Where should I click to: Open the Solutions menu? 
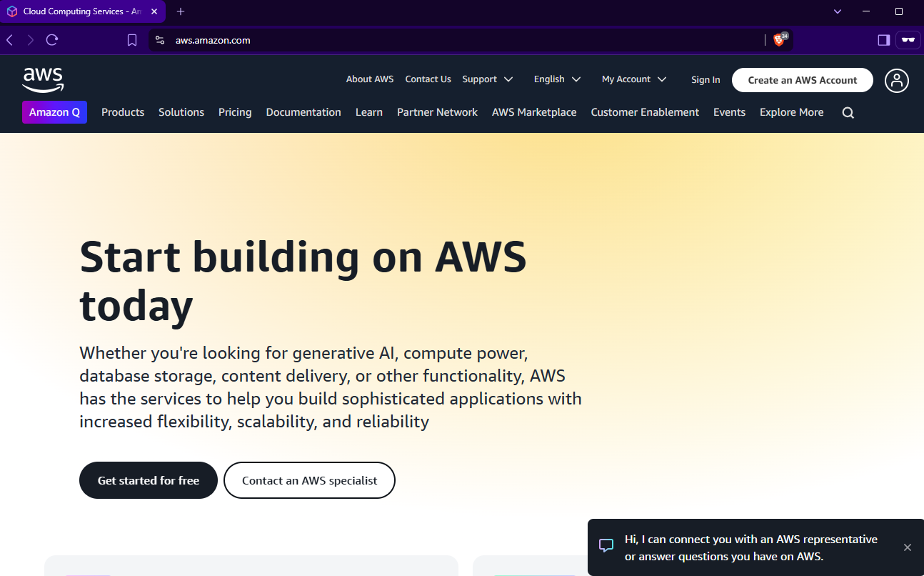(181, 112)
